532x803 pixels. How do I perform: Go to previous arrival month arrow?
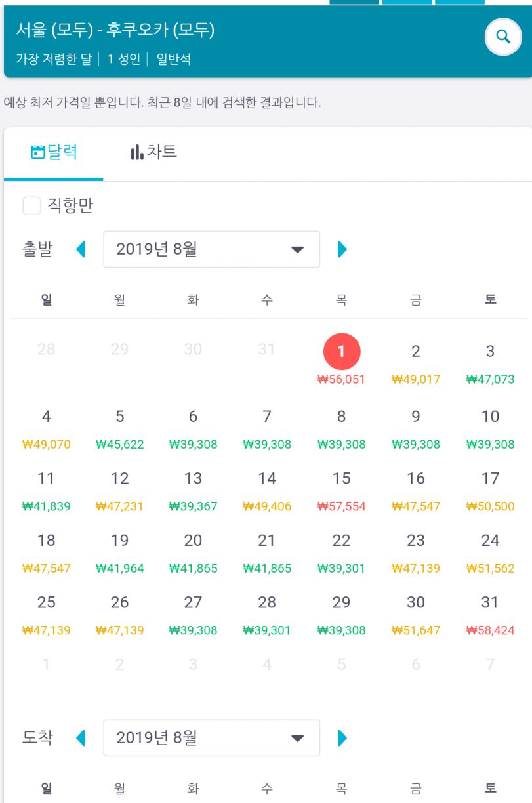pyautogui.click(x=81, y=738)
